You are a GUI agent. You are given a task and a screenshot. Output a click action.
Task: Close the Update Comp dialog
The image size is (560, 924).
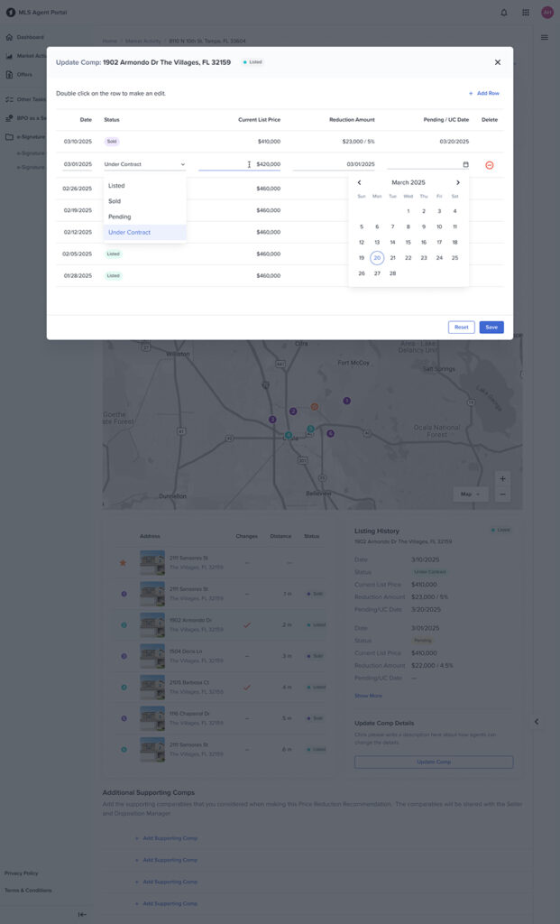(498, 62)
